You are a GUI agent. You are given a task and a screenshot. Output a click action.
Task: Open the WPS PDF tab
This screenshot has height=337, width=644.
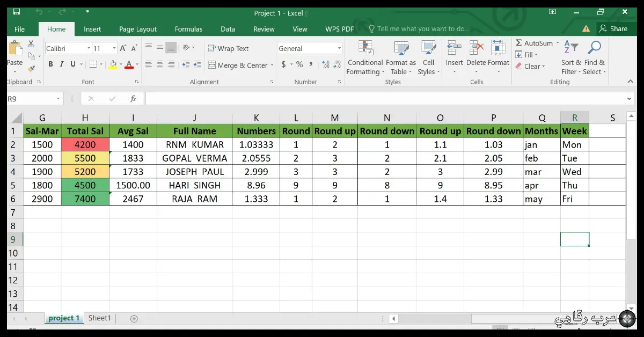[x=340, y=29]
